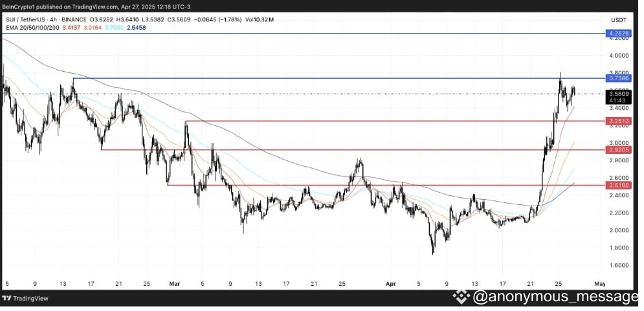Click the high value H3.6410
The height and width of the screenshot is (311, 644).
tap(129, 19)
